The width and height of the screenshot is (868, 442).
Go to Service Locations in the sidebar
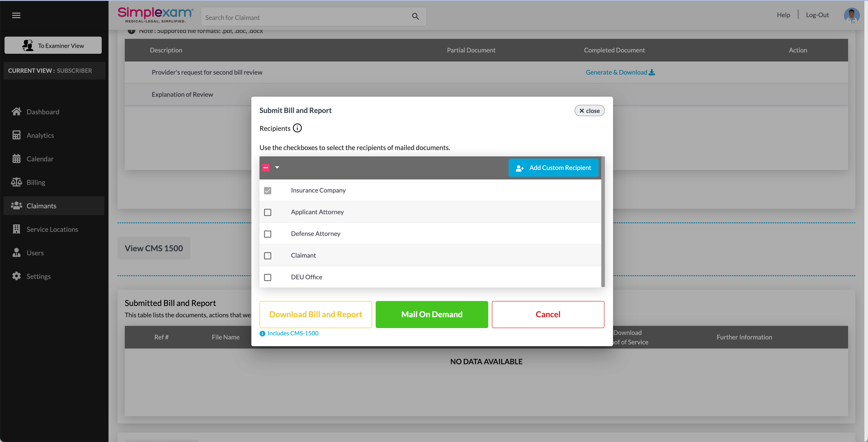click(x=52, y=229)
